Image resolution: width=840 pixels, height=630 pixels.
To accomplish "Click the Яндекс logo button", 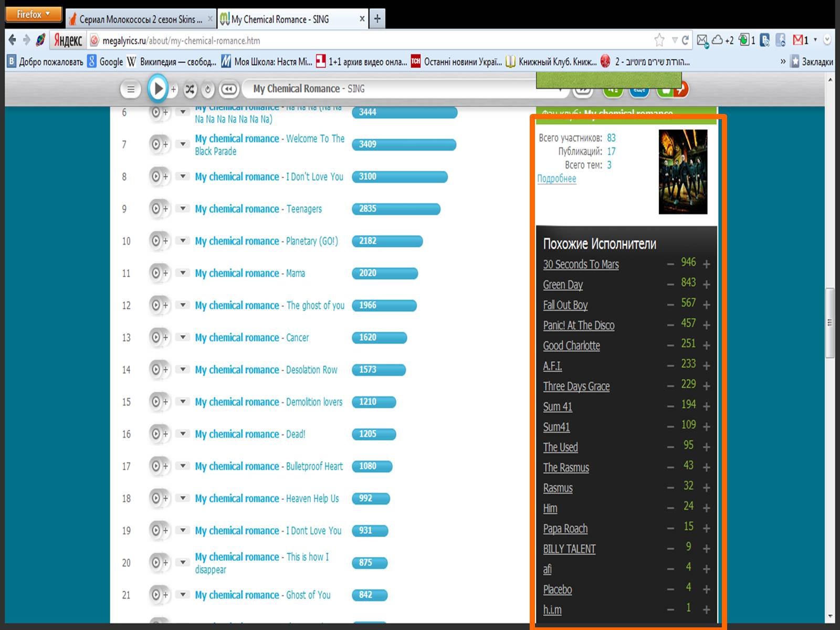I will [68, 40].
